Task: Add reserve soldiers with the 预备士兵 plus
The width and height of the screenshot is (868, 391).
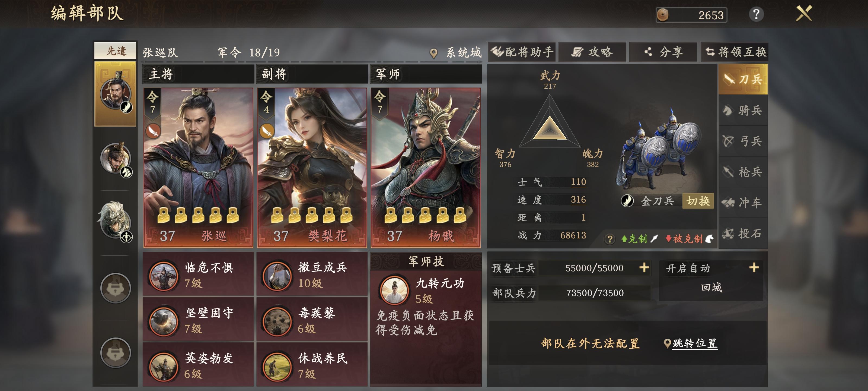Action: (x=644, y=267)
